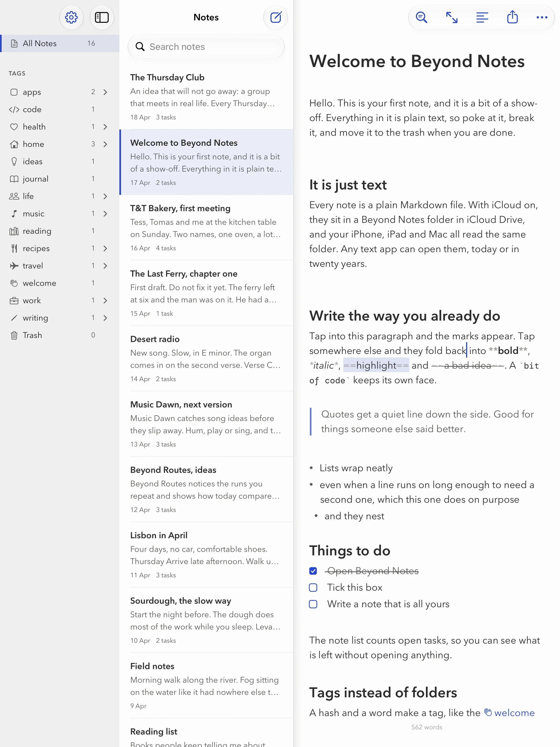Tick the 'Tick this box' checkbox
The image size is (560, 747).
313,588
